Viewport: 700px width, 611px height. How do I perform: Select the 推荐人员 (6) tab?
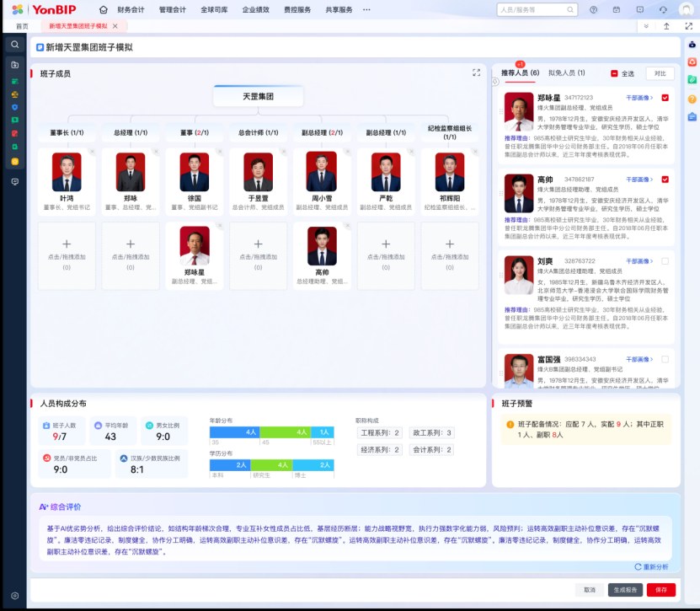tap(520, 72)
